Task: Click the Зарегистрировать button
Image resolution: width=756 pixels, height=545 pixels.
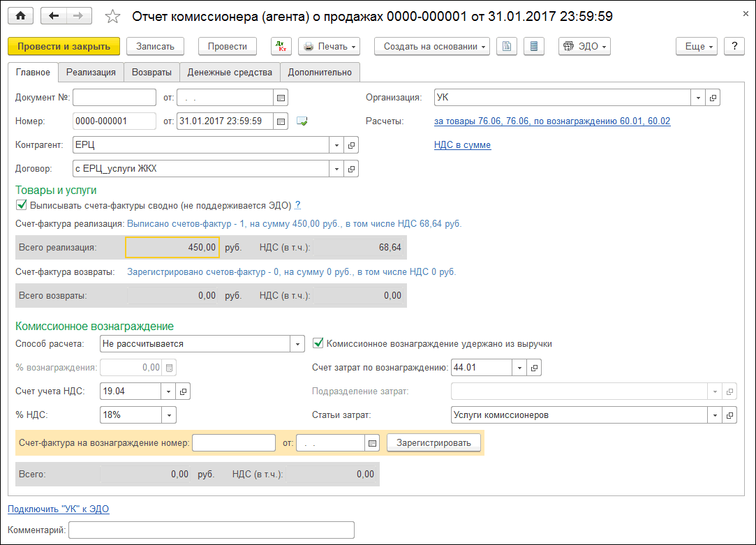Action: click(x=433, y=443)
